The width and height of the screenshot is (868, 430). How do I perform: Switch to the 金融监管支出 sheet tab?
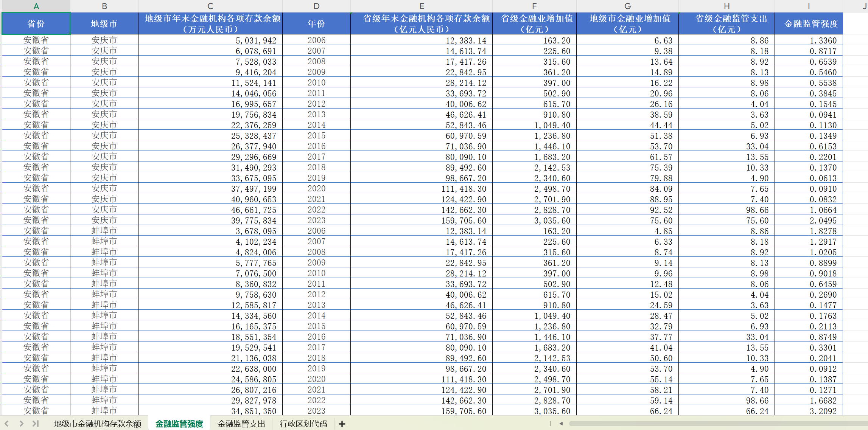pyautogui.click(x=241, y=424)
